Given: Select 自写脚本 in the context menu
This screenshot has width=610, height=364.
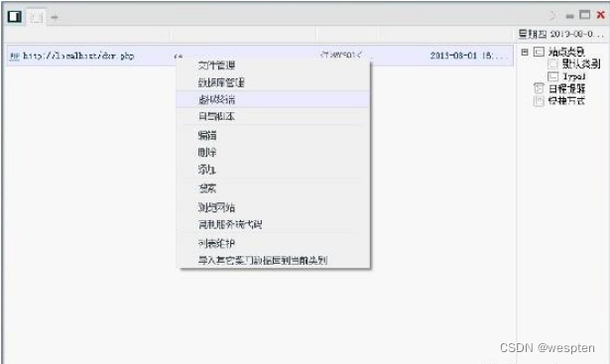Looking at the screenshot, I should coord(216,116).
